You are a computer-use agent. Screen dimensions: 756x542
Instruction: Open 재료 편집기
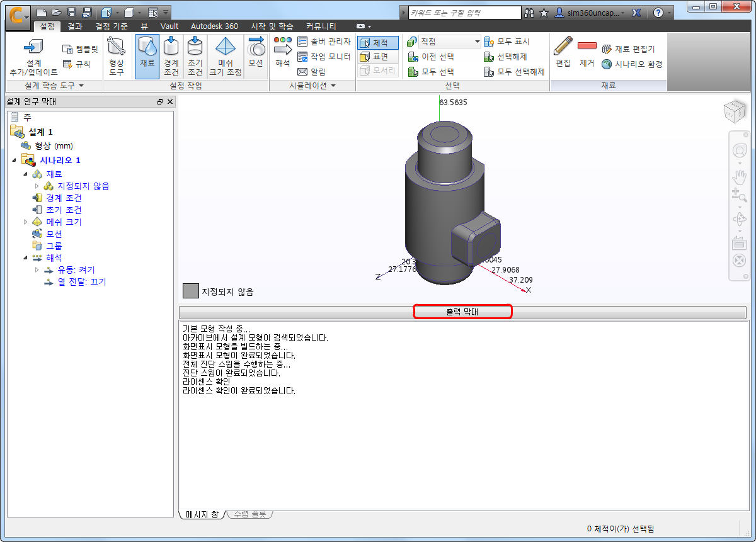629,49
